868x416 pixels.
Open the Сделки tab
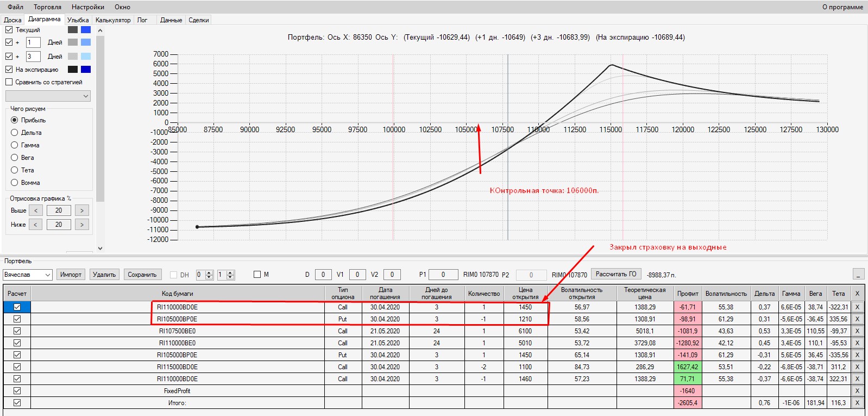(x=199, y=20)
